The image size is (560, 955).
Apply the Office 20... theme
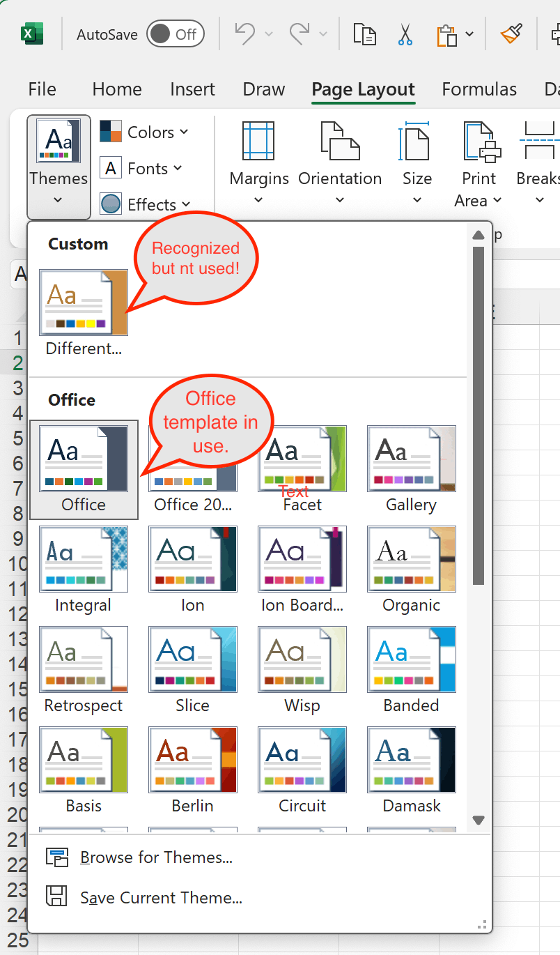coord(193,470)
